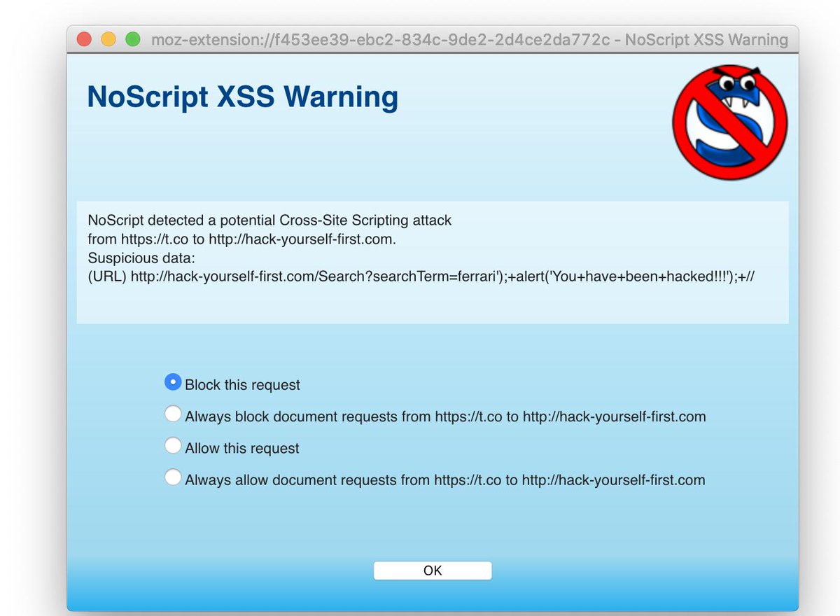
Task: Maximize the window with the green button
Action: (x=132, y=39)
